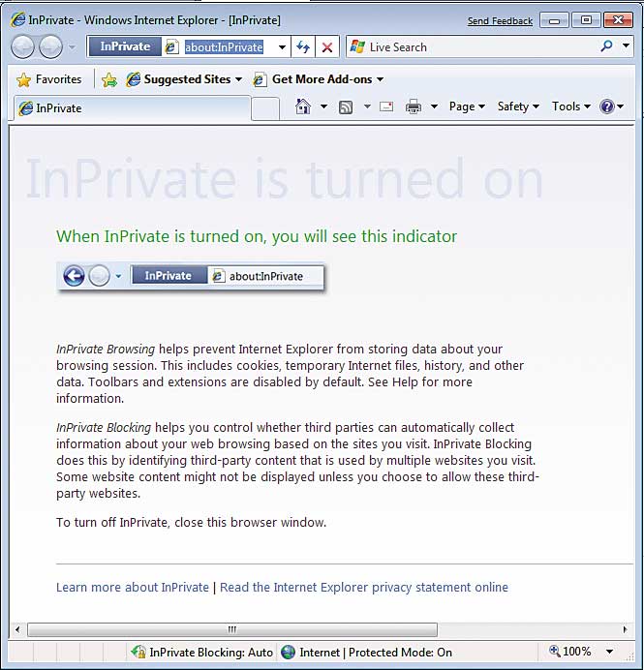Click the InPrivate indicator sample image
Viewport: 644px width, 670px height.
[191, 277]
